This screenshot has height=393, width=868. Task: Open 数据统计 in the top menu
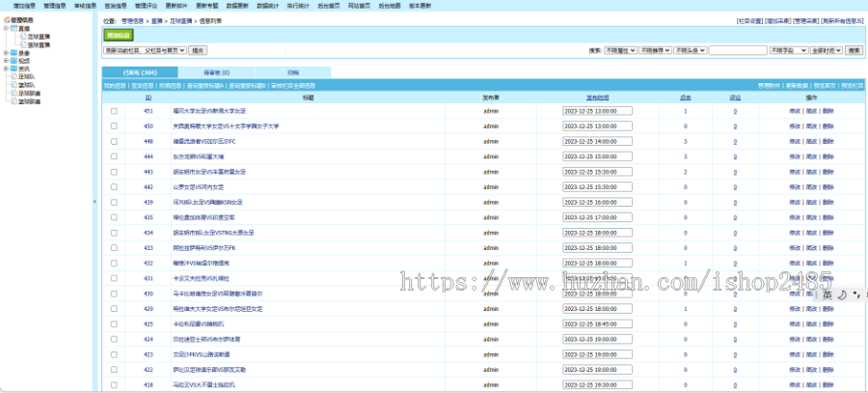click(x=268, y=6)
